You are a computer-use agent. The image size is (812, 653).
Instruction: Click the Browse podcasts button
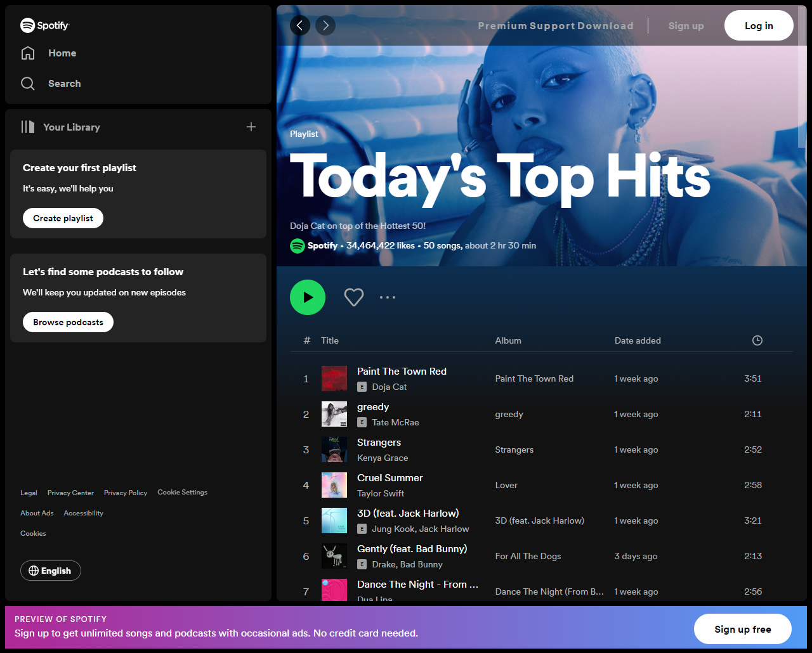pyautogui.click(x=69, y=322)
